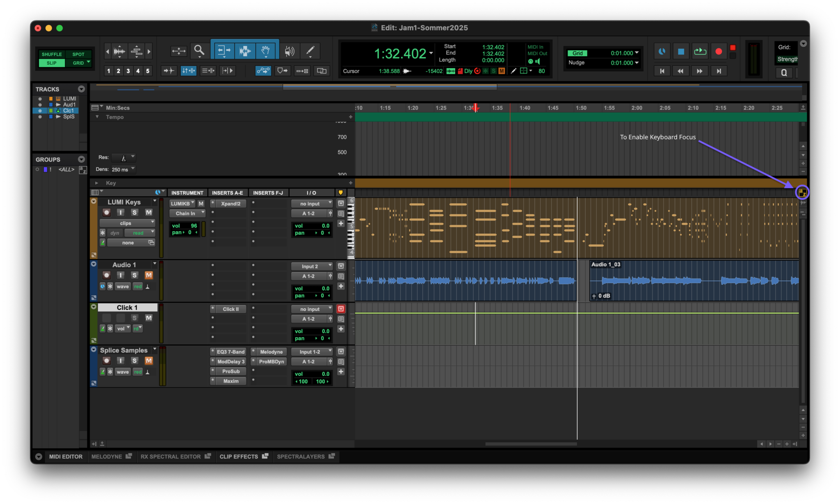Open the Click 1 input selector dropdown
Viewport: 840px width, 504px height.
[312, 309]
